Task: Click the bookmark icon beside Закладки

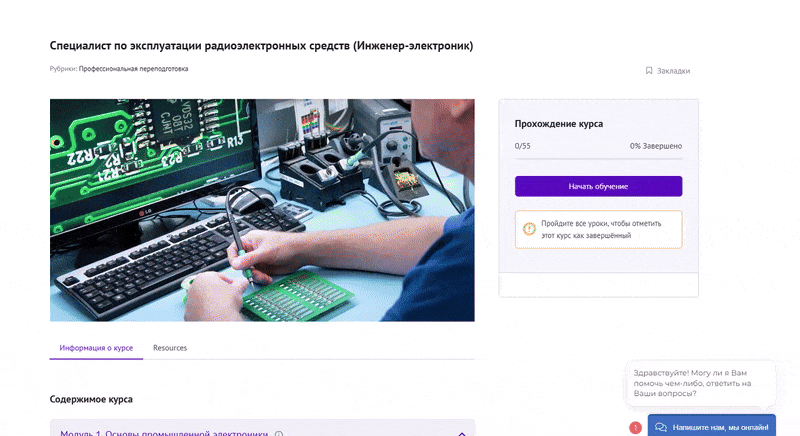Action: (x=649, y=71)
